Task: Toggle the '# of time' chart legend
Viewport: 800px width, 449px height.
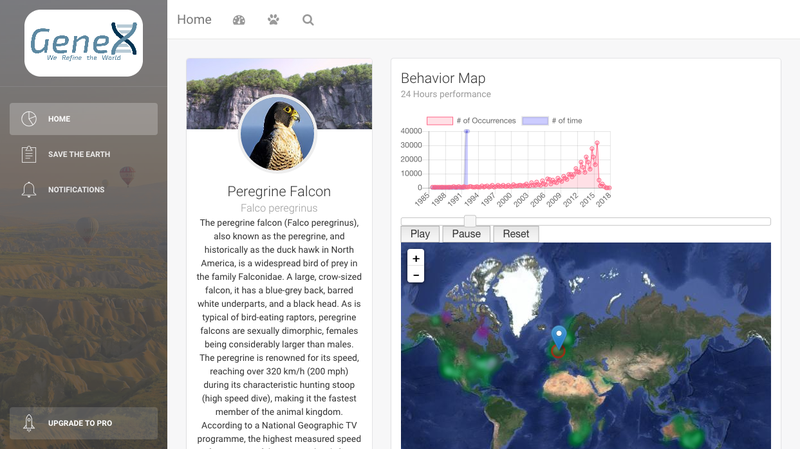Action: [552, 121]
